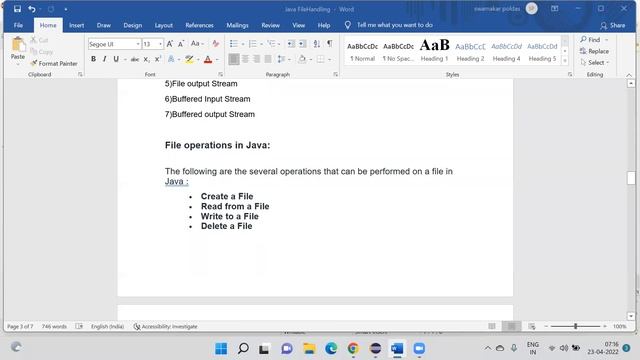Screen dimensions: 640x360
Task: Apply subscript formatting
Action: [x=147, y=59]
